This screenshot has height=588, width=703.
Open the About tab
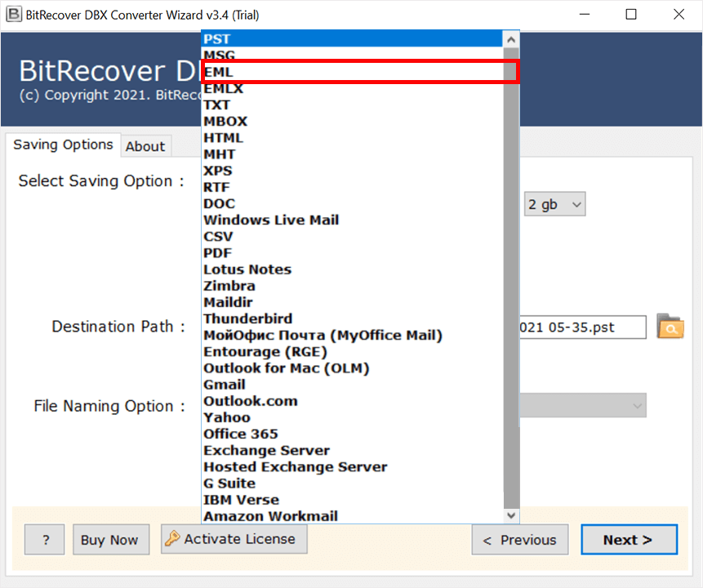[x=145, y=146]
